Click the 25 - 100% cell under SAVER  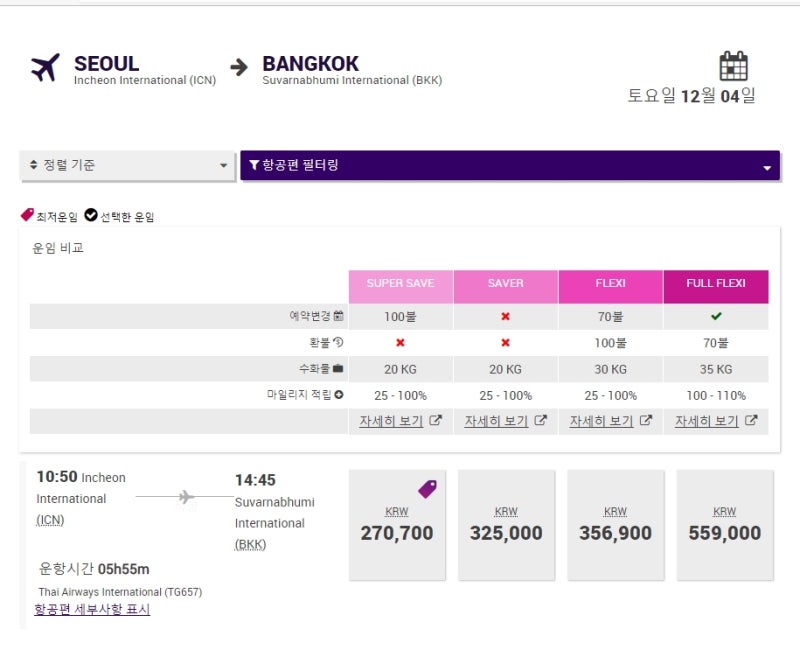coord(506,395)
